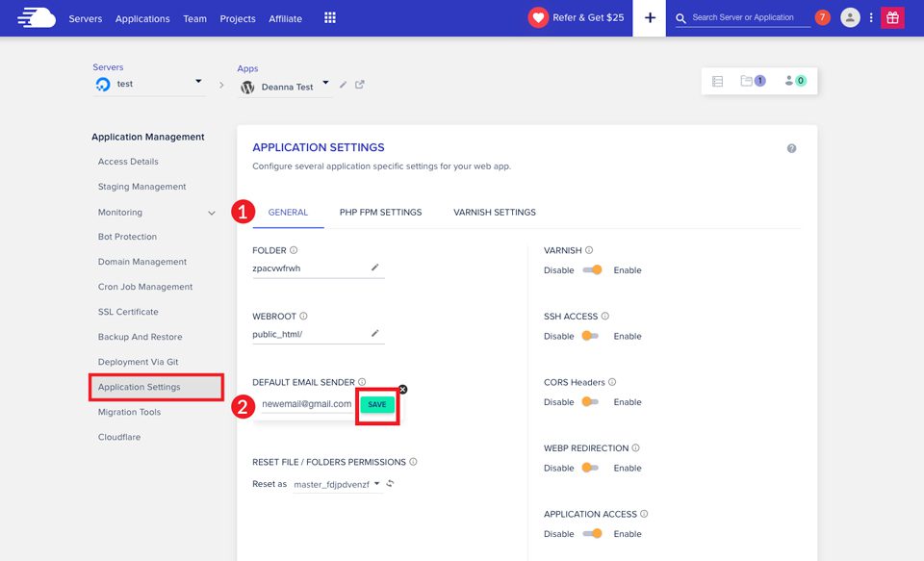This screenshot has height=561, width=924.
Task: Switch to Varnish Settings tab
Action: pos(495,213)
